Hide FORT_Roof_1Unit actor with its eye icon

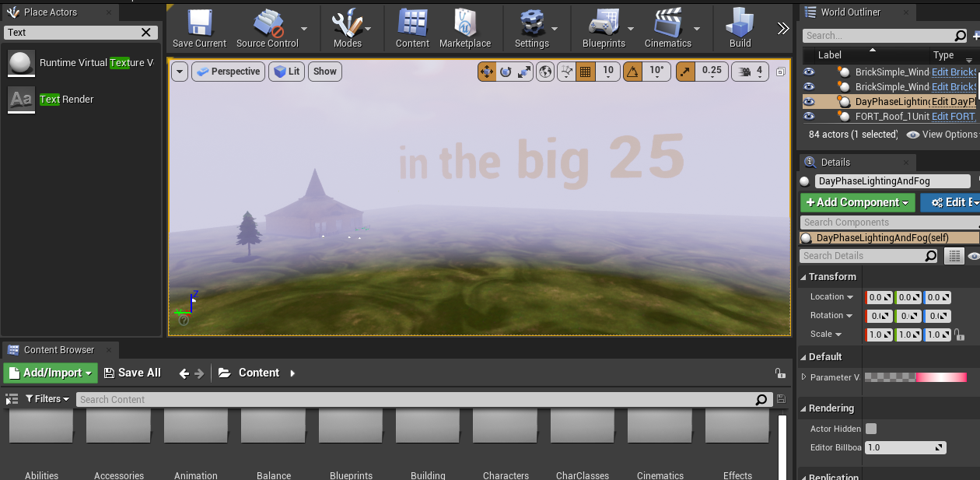pyautogui.click(x=809, y=116)
